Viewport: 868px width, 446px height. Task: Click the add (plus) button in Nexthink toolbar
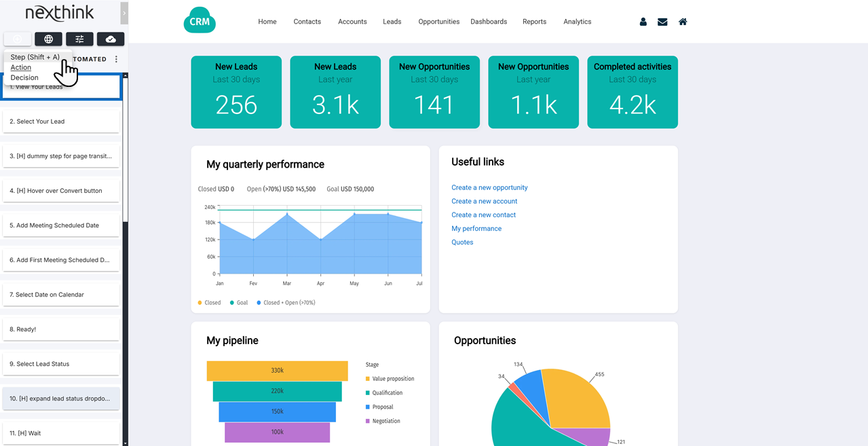click(x=18, y=39)
